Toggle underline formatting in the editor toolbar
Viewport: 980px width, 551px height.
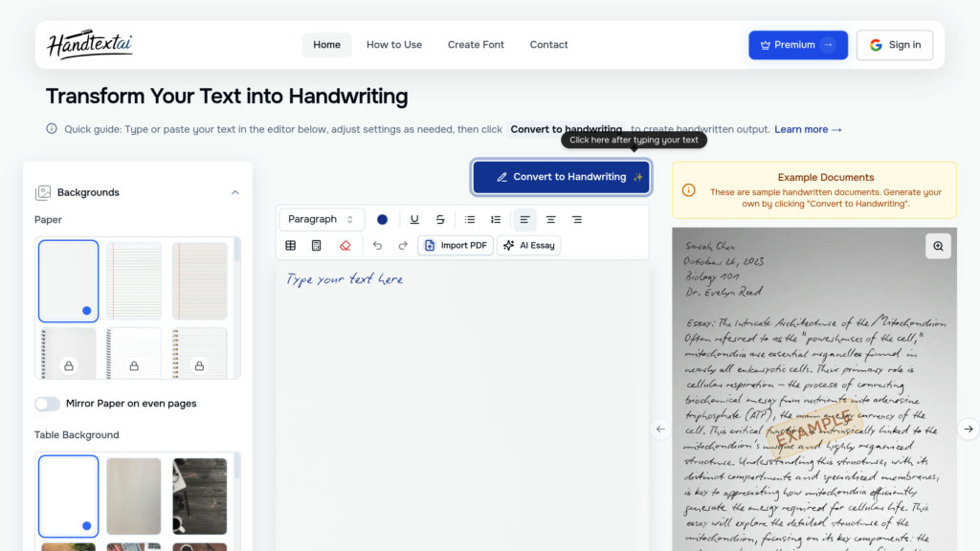[414, 219]
